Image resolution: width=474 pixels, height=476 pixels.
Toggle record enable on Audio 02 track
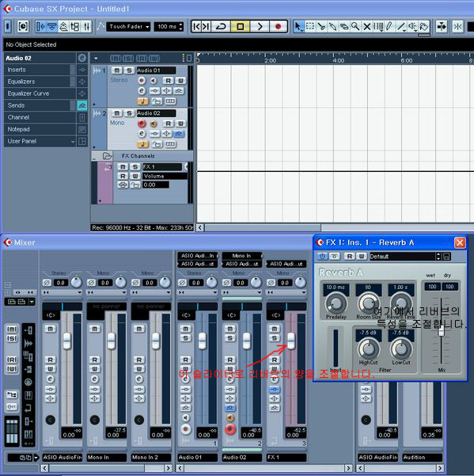pos(142,124)
